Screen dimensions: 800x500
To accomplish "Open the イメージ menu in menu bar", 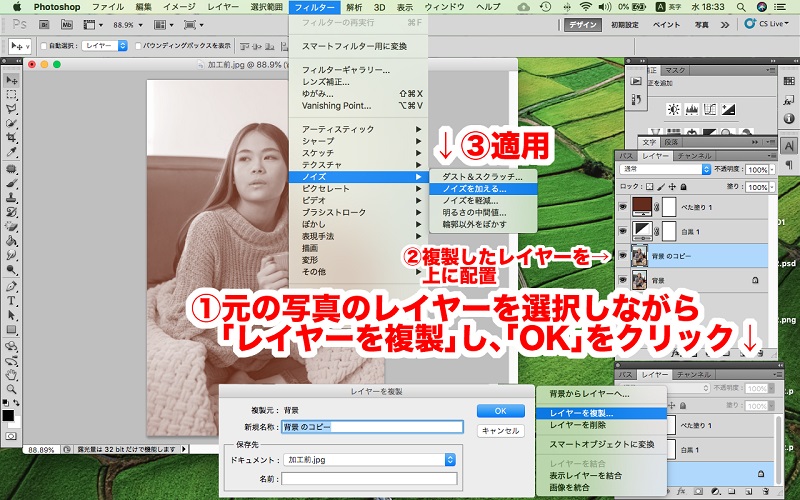I will [x=179, y=7].
